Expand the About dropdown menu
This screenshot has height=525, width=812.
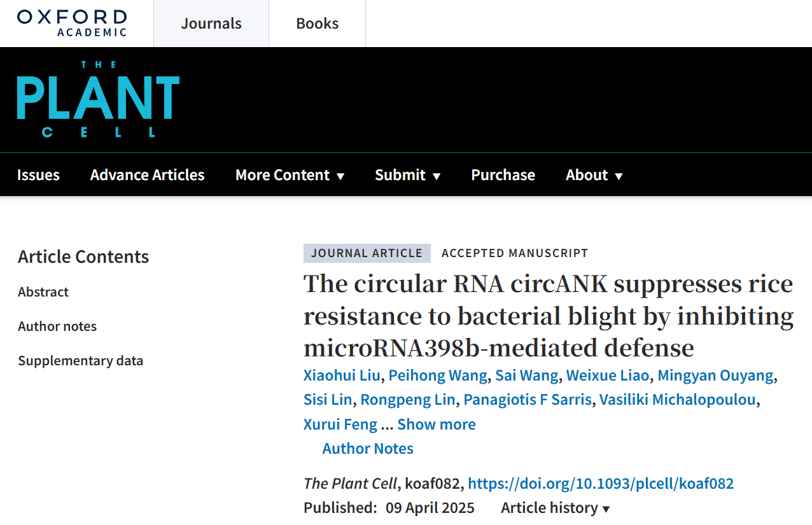coord(594,175)
